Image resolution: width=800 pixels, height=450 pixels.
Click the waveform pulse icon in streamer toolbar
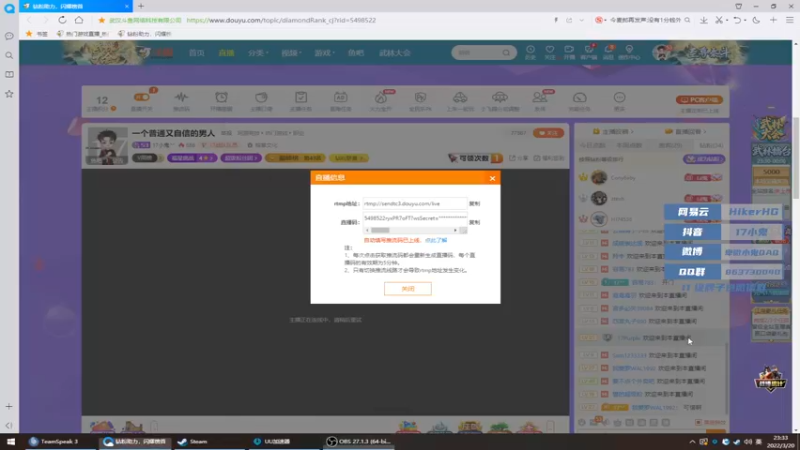coord(181,97)
